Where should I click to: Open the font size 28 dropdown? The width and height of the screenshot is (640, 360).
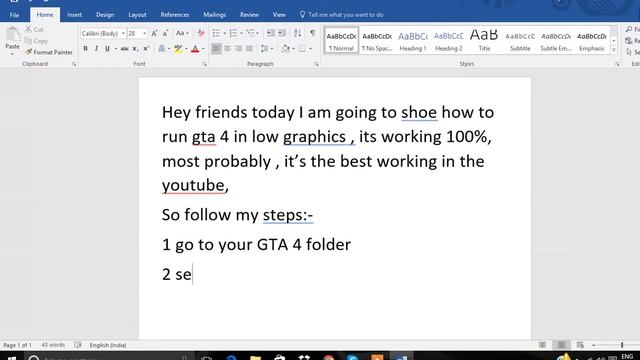[144, 33]
